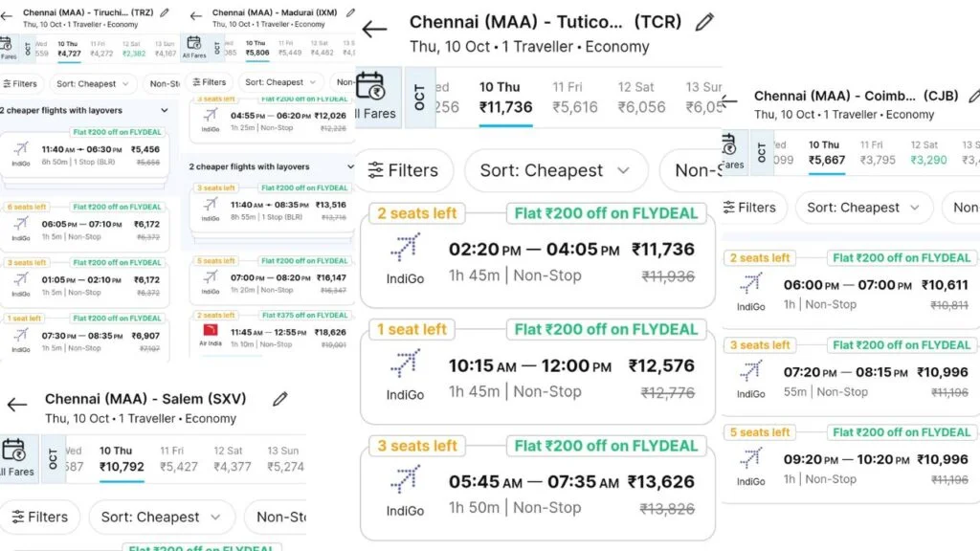Open the All Fares calendar in the Salem panel
The width and height of the screenshot is (980, 551).
click(x=17, y=459)
